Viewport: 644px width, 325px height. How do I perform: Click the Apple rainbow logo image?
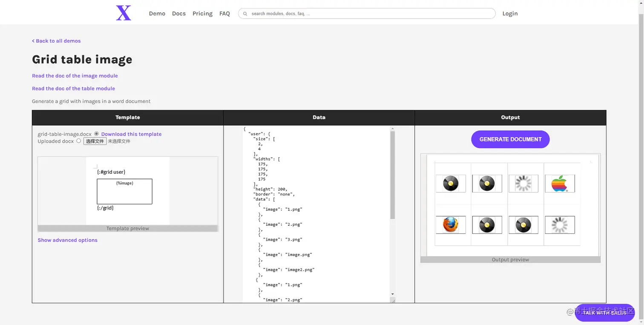[x=560, y=184]
